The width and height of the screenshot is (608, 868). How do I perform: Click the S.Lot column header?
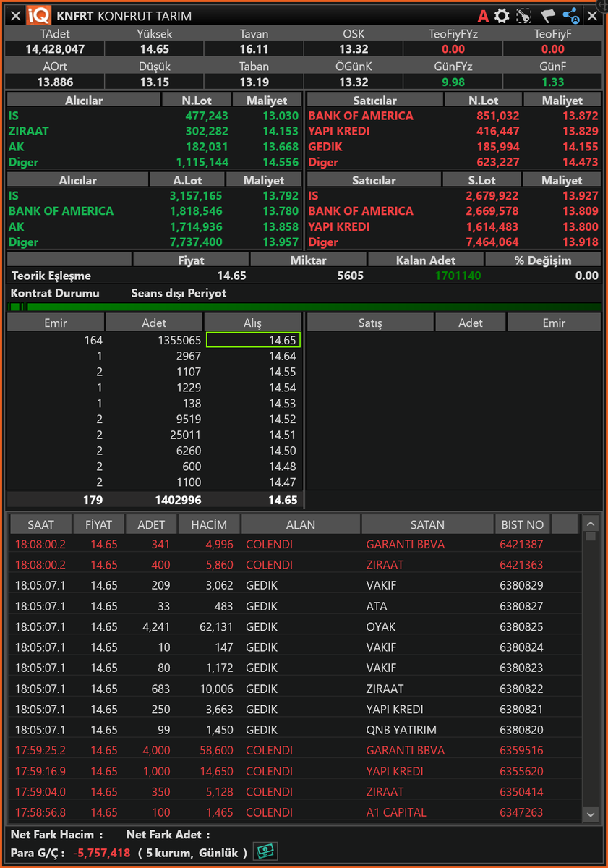[482, 180]
